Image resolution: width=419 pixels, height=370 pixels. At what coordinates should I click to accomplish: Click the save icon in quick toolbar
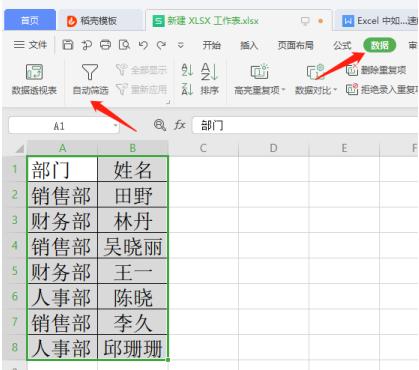68,45
